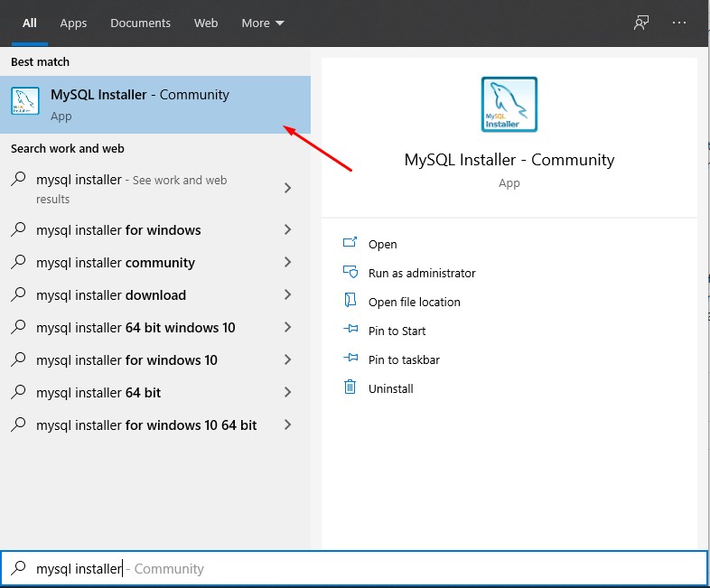Click the search box magnifier icon
The width and height of the screenshot is (710, 588).
[x=18, y=568]
